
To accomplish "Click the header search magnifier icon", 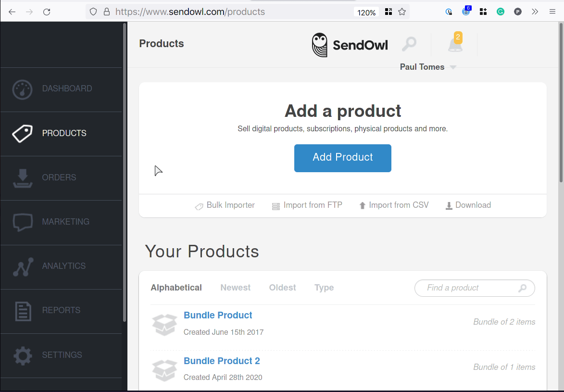I will tap(409, 44).
